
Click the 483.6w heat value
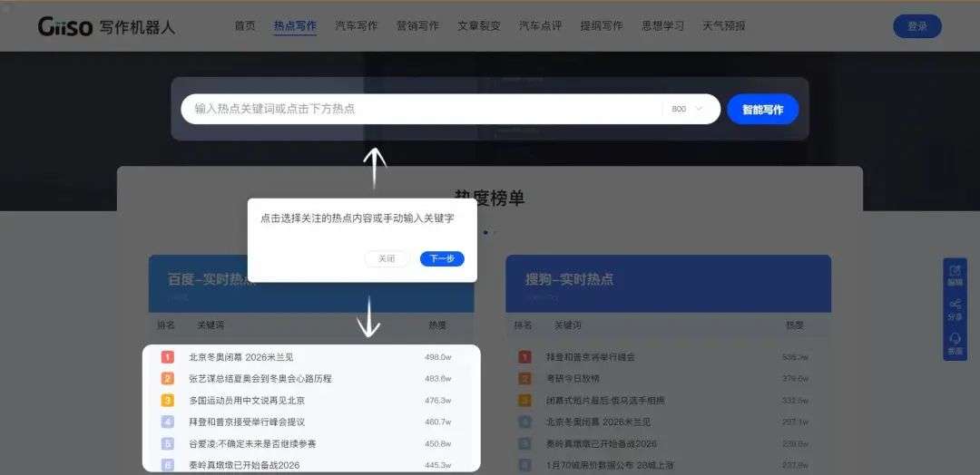coord(437,378)
